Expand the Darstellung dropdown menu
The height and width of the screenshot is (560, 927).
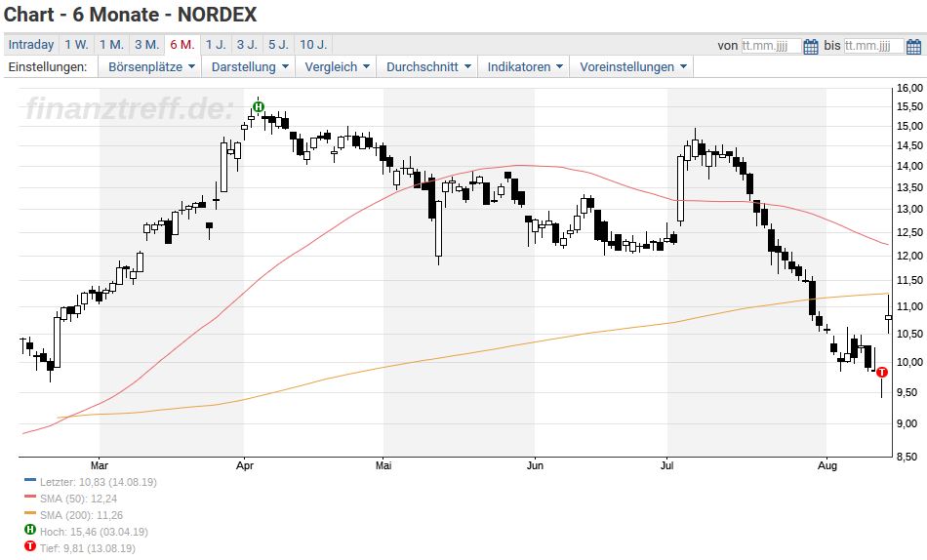[x=250, y=66]
